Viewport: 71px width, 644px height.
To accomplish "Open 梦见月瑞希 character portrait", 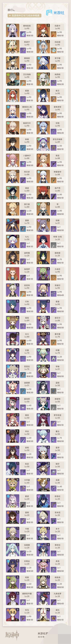I will coord(43,144).
